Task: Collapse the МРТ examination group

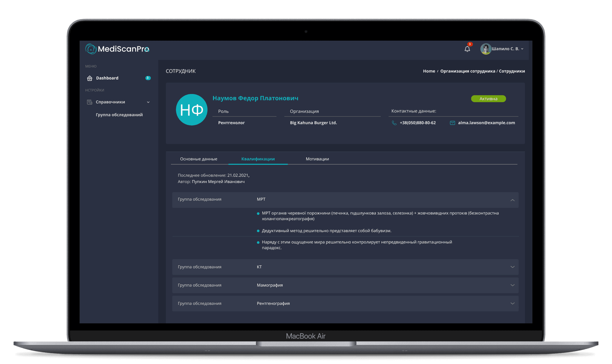Action: coord(512,200)
